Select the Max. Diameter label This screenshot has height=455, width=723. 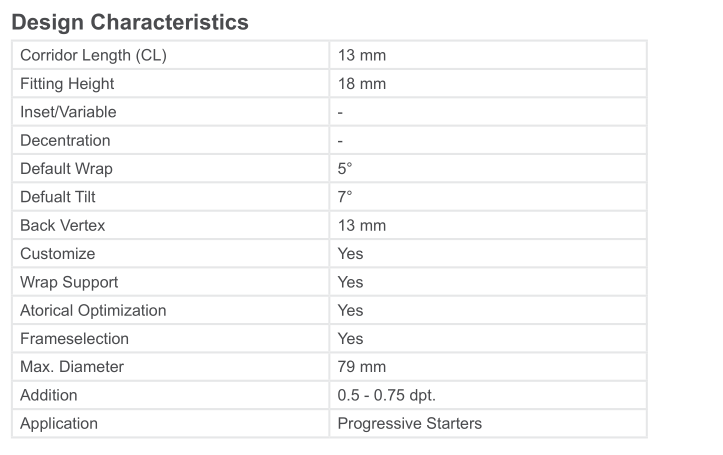point(72,367)
